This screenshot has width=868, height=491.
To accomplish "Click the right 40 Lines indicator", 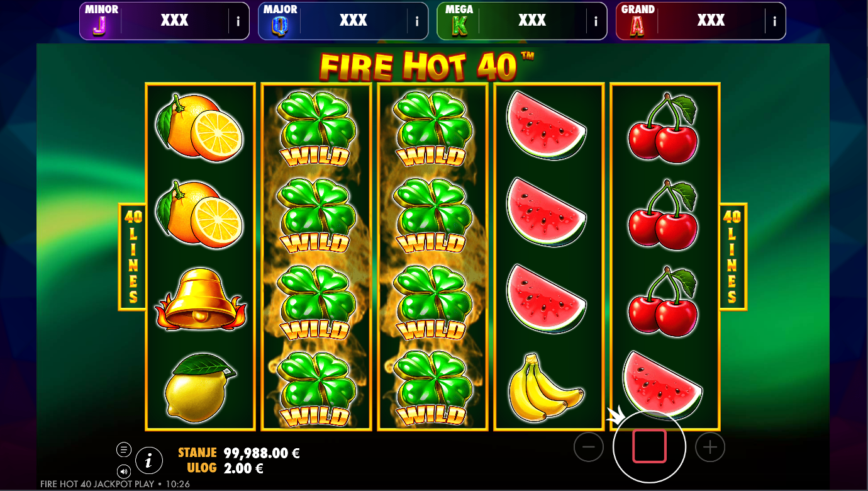I will (733, 257).
